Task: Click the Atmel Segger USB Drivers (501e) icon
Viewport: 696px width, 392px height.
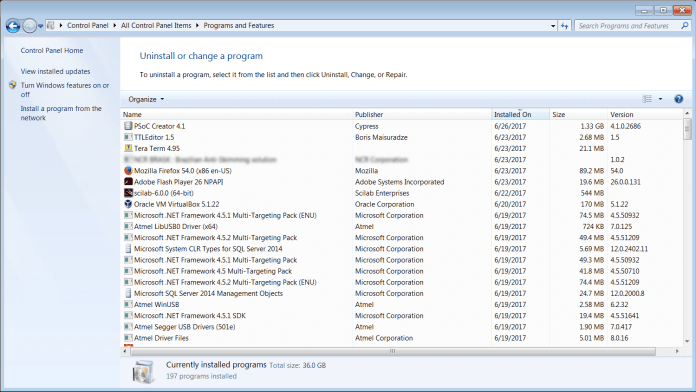Action: [x=128, y=327]
